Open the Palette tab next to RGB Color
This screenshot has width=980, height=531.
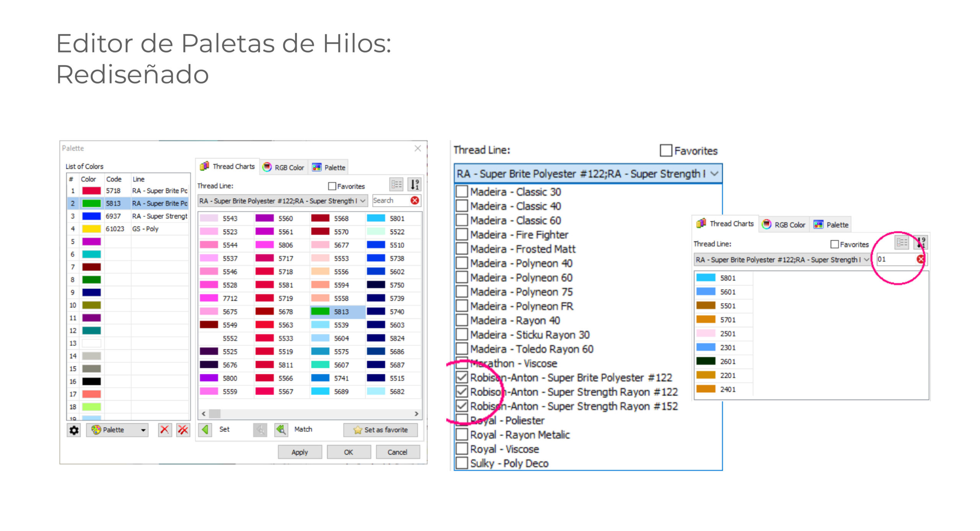click(x=329, y=167)
